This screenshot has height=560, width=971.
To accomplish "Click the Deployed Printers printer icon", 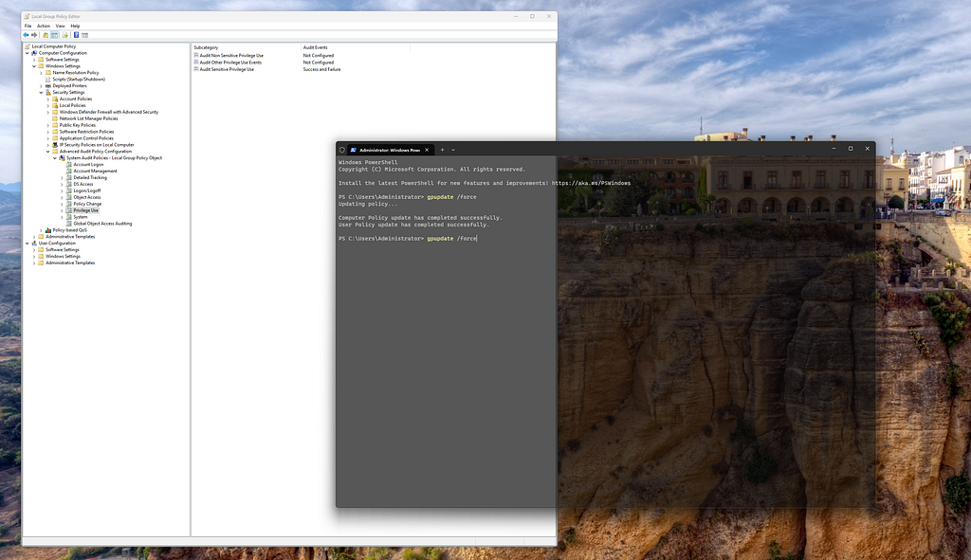I will pyautogui.click(x=48, y=86).
